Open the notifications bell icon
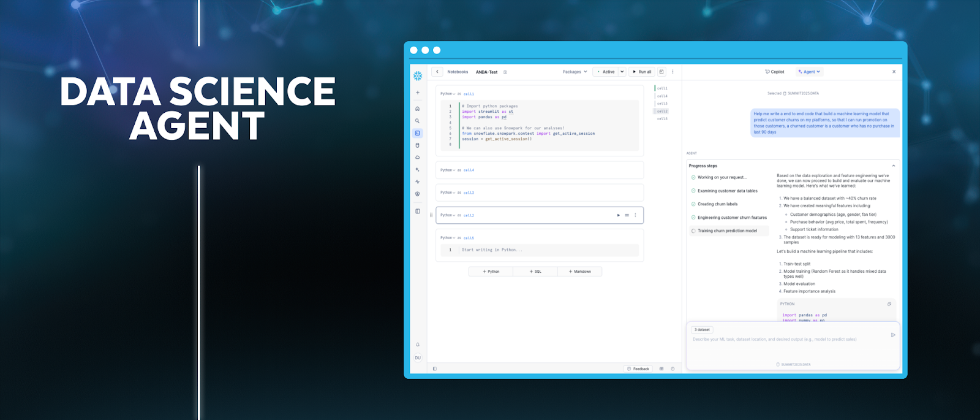Screen dimensions: 980x420 pos(418,345)
